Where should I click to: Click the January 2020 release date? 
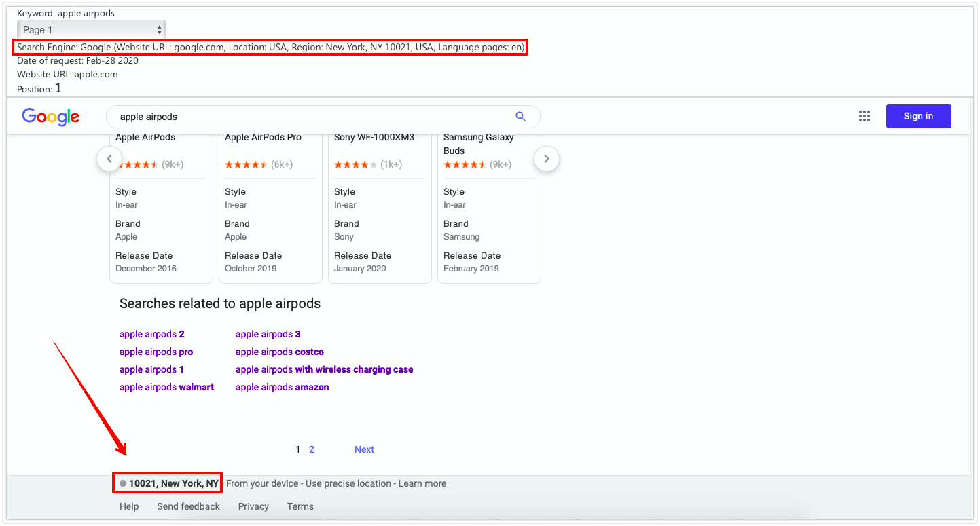click(360, 268)
